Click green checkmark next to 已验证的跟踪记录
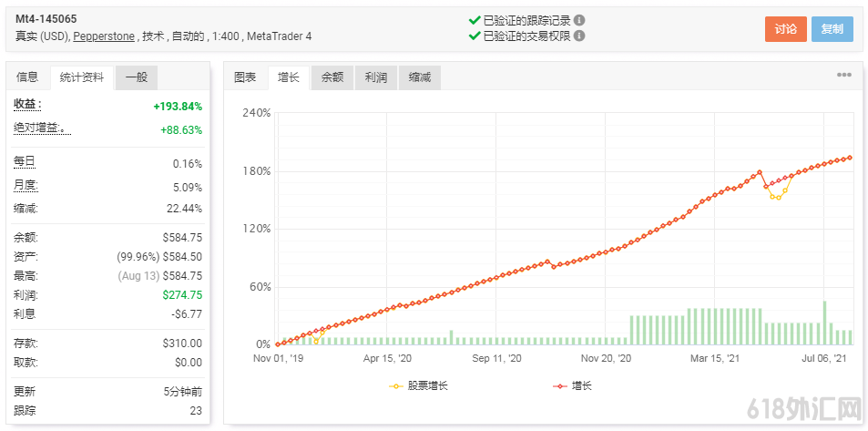Viewport: 868px width, 431px height. pos(474,20)
